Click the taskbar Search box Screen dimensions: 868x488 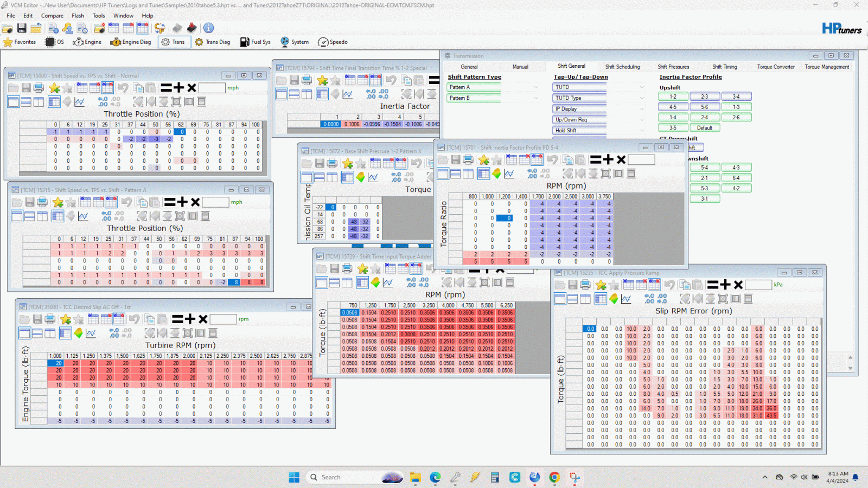coord(355,477)
